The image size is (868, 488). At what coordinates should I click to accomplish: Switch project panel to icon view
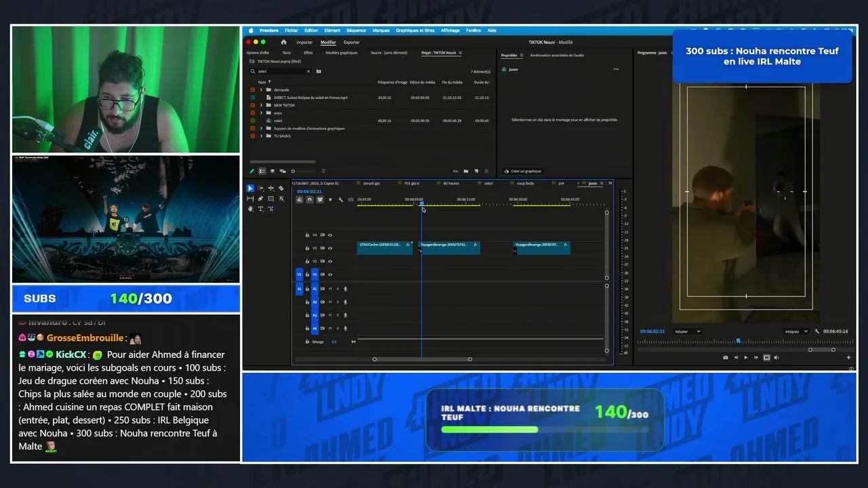tap(272, 171)
